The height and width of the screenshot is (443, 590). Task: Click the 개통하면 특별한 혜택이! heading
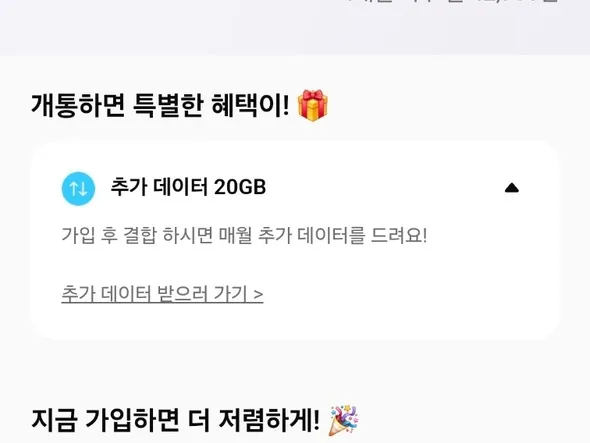pos(160,105)
